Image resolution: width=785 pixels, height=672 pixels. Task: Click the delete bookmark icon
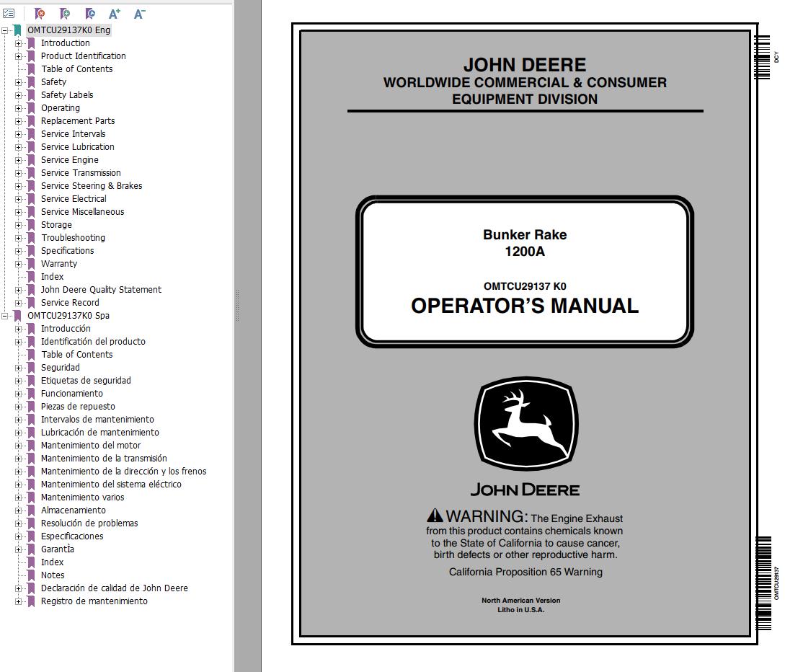coord(39,14)
